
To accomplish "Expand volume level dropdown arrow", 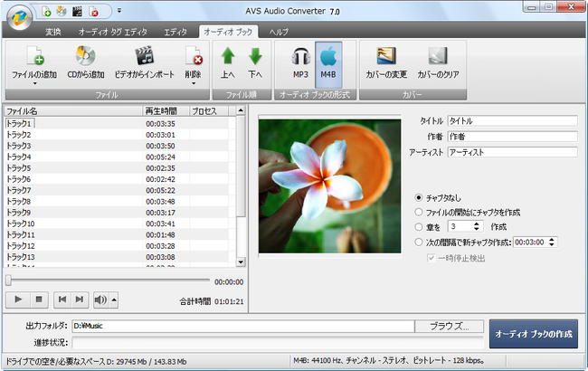I will [114, 300].
